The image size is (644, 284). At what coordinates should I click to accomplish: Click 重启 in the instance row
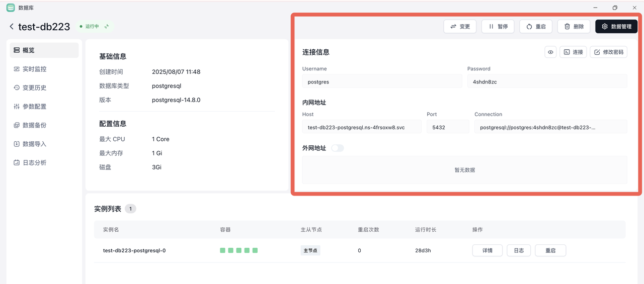click(x=550, y=250)
